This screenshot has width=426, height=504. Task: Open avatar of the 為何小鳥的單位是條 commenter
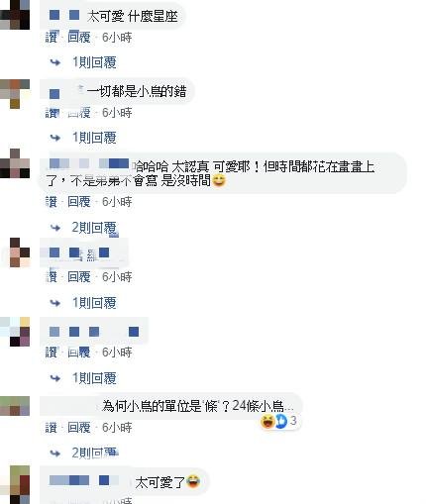tap(15, 406)
